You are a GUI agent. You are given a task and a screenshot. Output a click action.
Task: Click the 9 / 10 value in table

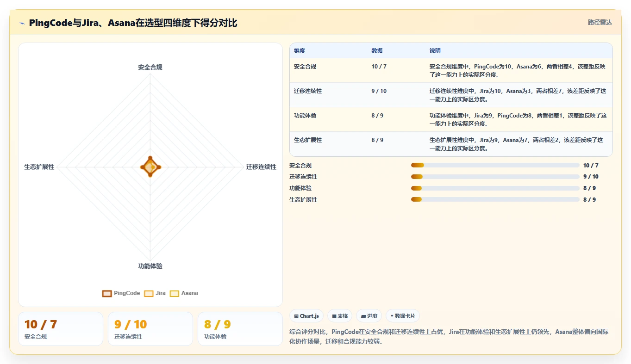pos(379,91)
